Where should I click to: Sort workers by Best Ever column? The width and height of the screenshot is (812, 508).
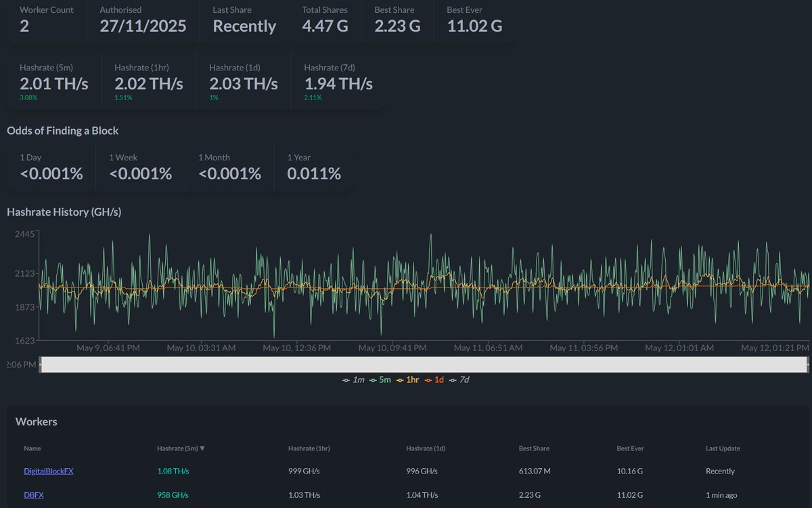631,448
